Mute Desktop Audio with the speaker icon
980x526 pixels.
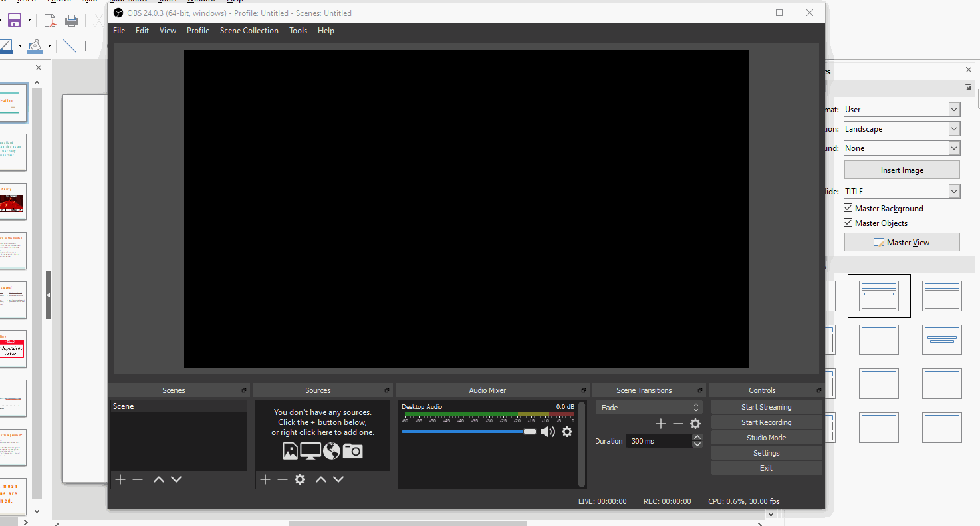click(x=548, y=432)
